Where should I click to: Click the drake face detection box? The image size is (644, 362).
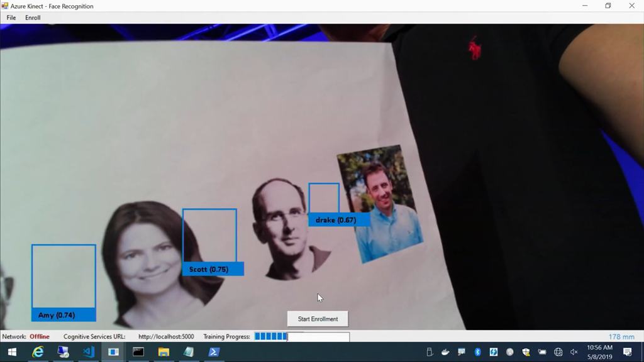(324, 198)
